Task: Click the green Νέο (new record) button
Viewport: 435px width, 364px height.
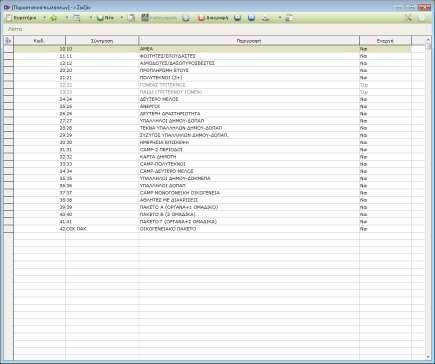Action: coord(105,18)
